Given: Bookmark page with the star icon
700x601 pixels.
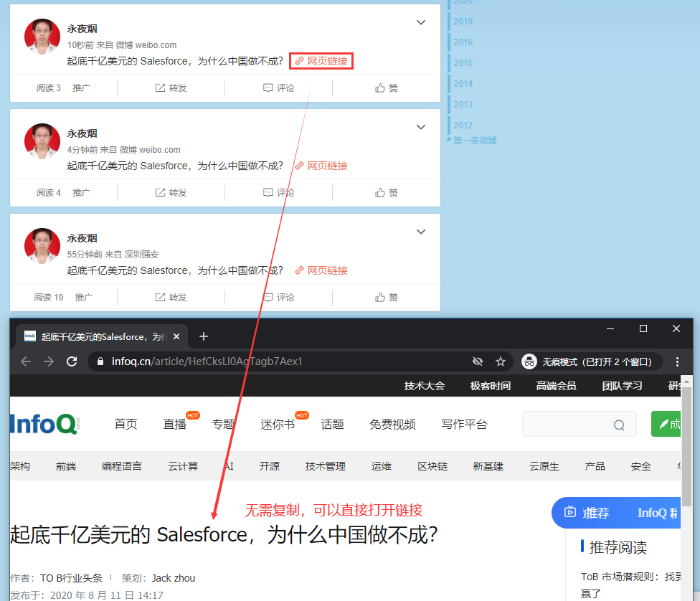Looking at the screenshot, I should click(501, 361).
